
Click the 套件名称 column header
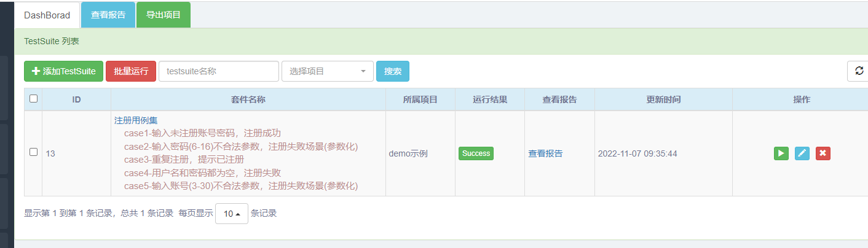248,99
